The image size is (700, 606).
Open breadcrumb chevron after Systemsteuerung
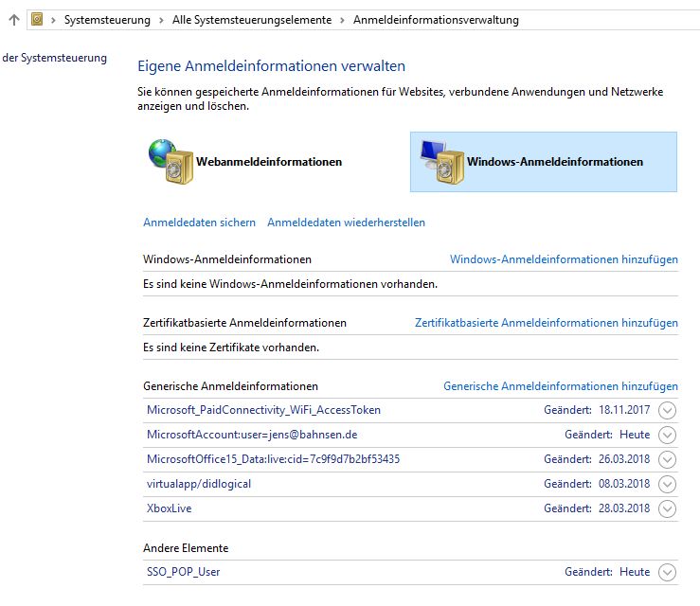(161, 20)
